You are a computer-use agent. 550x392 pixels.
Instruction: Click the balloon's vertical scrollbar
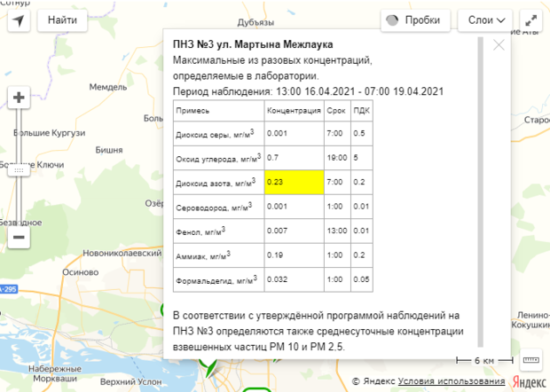pyautogui.click(x=480, y=191)
